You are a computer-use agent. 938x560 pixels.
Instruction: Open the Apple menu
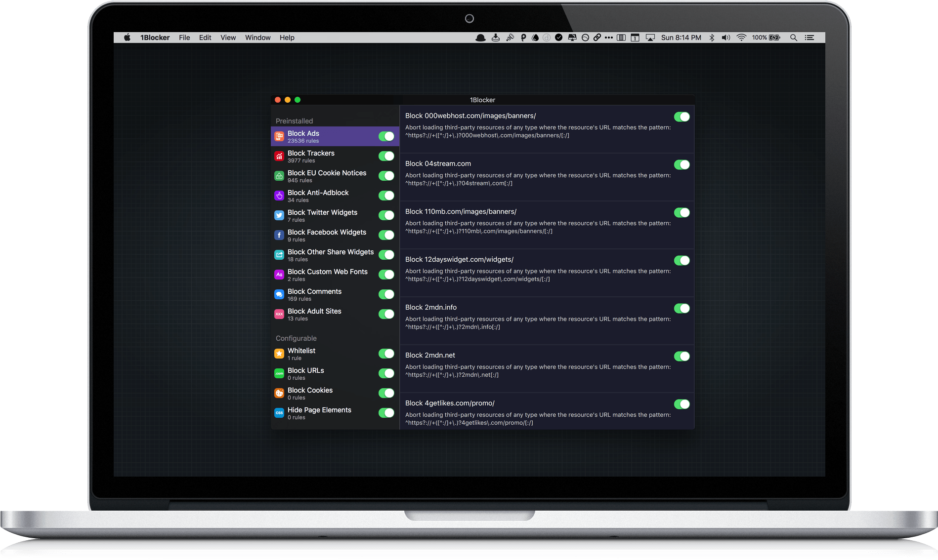[127, 38]
